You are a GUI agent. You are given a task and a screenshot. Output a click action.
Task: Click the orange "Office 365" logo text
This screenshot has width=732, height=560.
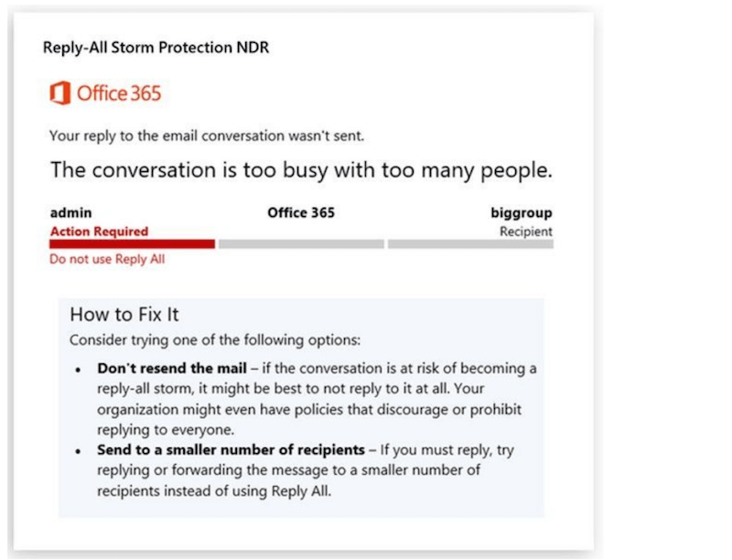click(119, 93)
